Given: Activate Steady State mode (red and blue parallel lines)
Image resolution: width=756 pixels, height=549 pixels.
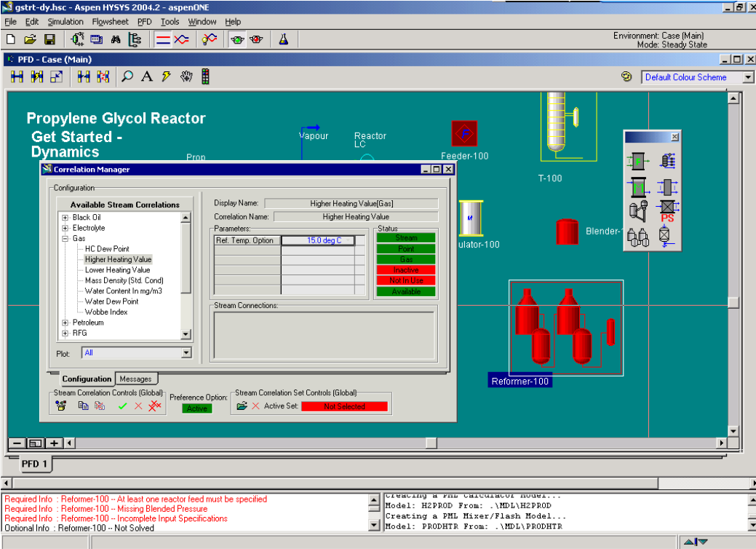Looking at the screenshot, I should [x=164, y=39].
